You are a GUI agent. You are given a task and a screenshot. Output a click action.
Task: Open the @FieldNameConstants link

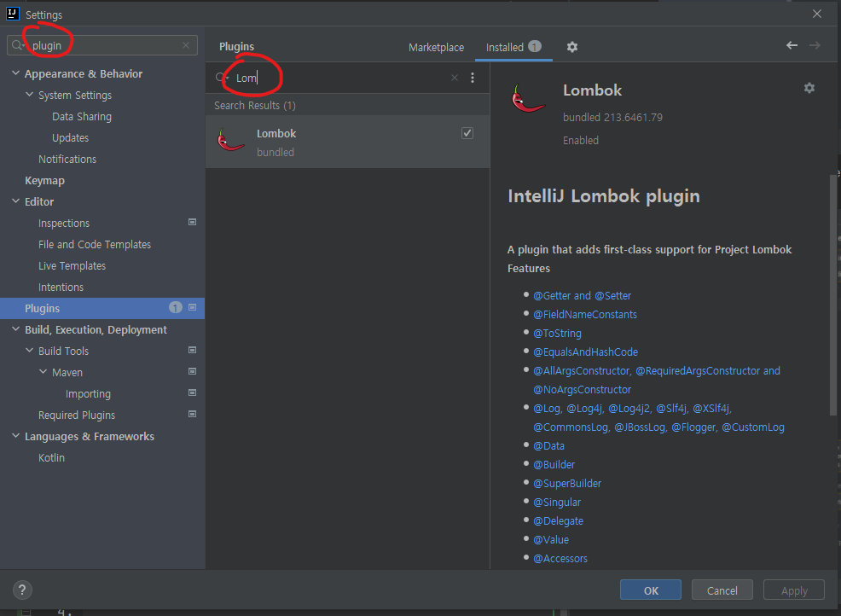585,315
